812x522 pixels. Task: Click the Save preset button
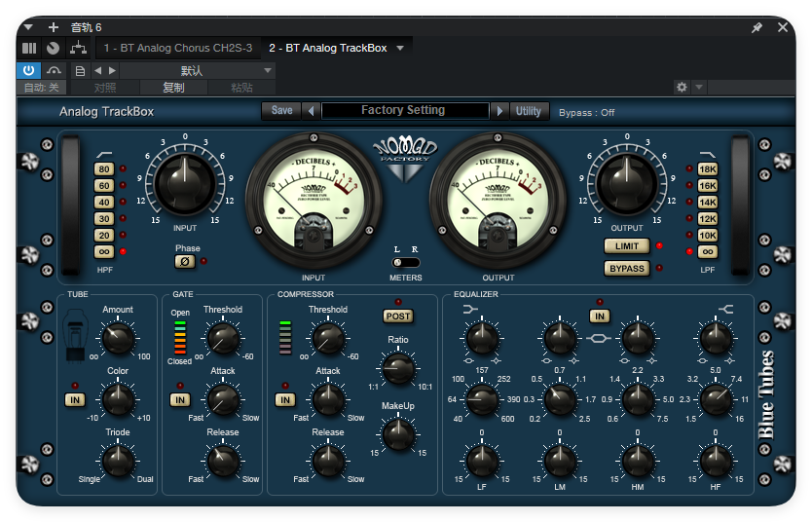(281, 110)
